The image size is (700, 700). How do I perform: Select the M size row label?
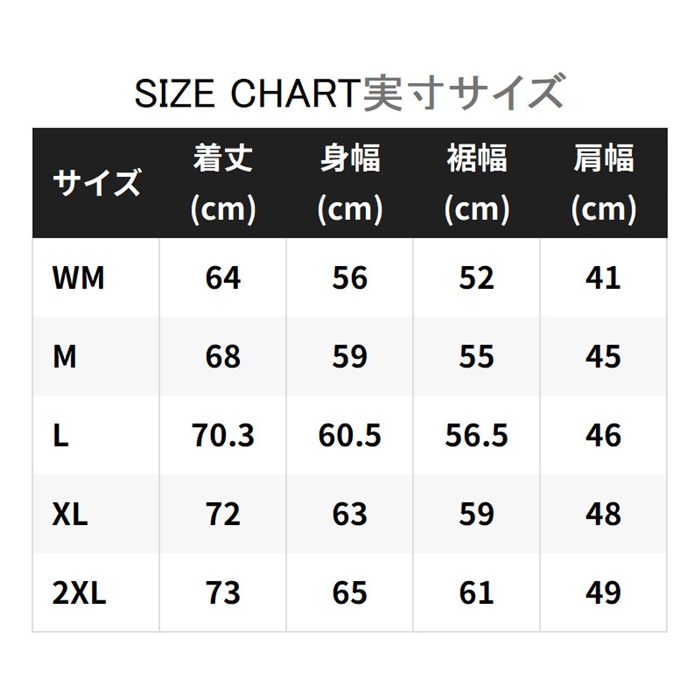tap(64, 356)
